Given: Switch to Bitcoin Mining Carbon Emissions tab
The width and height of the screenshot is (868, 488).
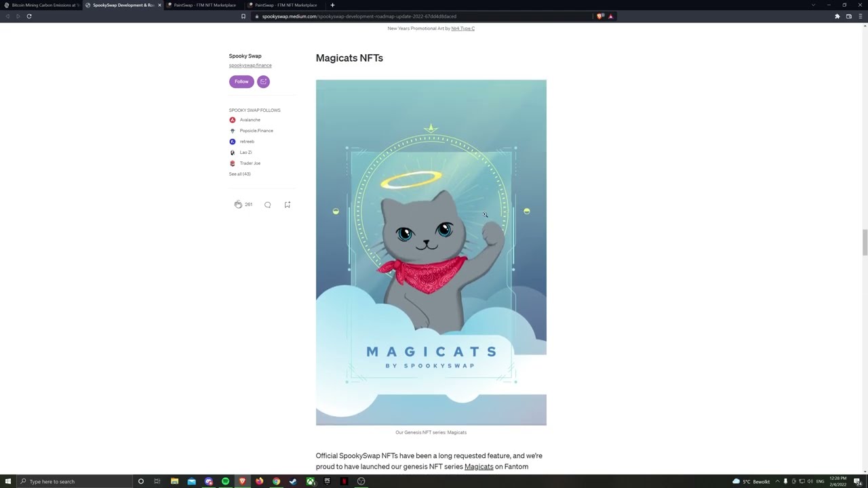Looking at the screenshot, I should pos(42,5).
